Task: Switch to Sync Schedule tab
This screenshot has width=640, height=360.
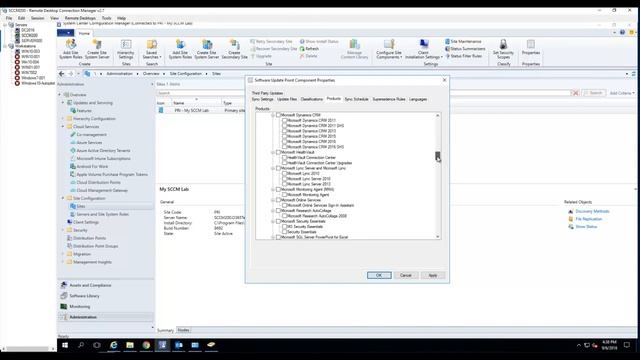Action: click(x=356, y=99)
